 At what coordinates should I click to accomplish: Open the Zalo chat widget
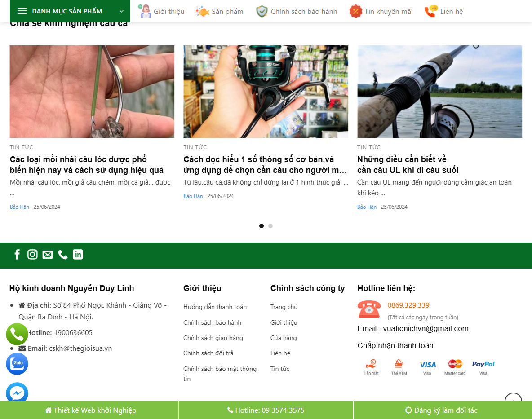coord(17,364)
